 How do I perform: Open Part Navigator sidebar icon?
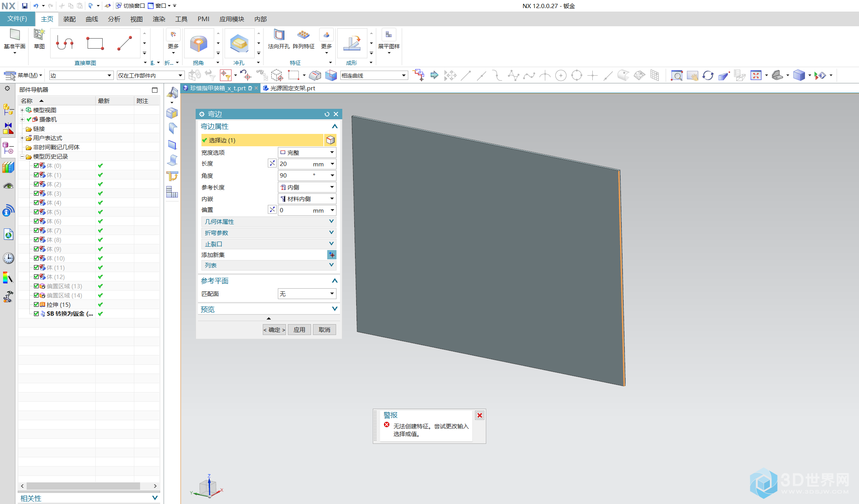(x=8, y=148)
